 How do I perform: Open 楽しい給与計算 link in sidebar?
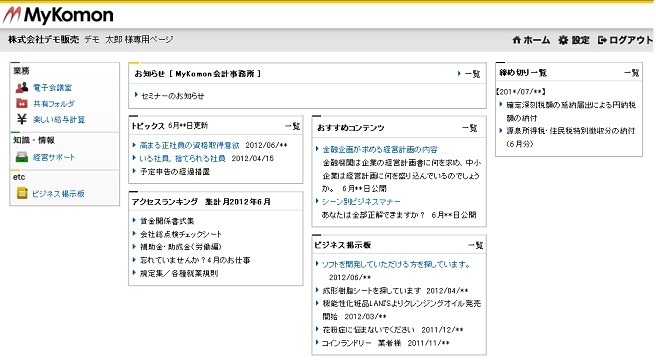(59, 119)
